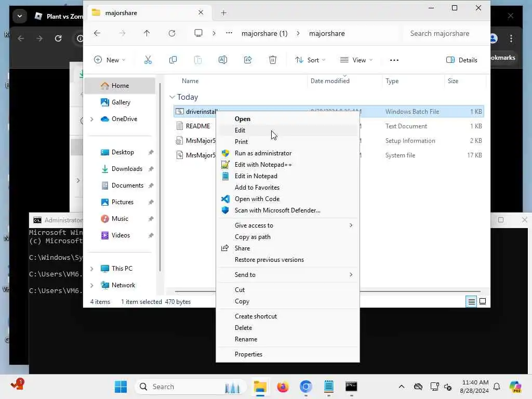This screenshot has height=399, width=532.
Task: Click Properties in the context menu
Action: click(x=288, y=354)
